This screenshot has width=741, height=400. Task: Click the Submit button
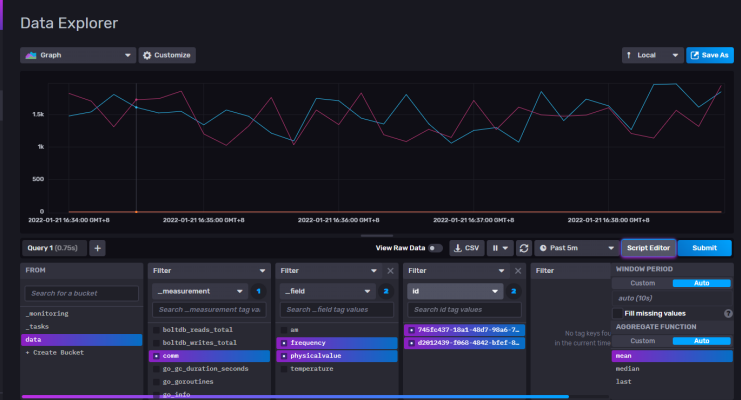click(704, 248)
